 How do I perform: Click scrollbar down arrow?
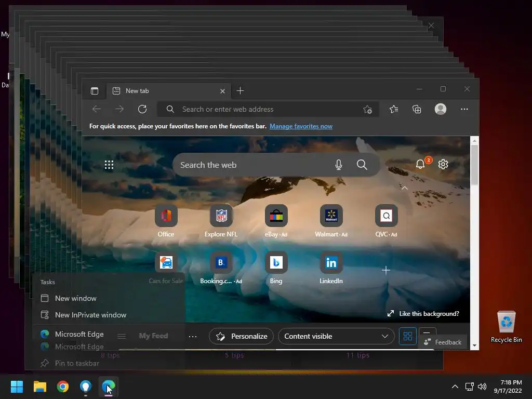474,345
